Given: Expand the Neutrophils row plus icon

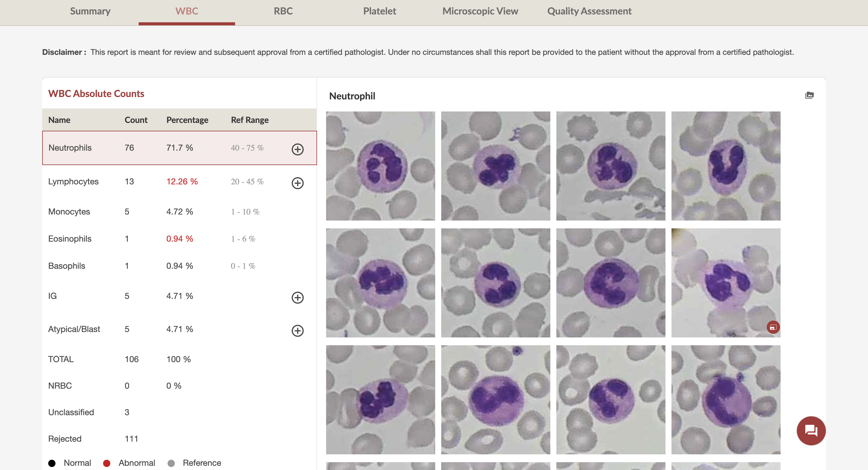Looking at the screenshot, I should point(297,149).
